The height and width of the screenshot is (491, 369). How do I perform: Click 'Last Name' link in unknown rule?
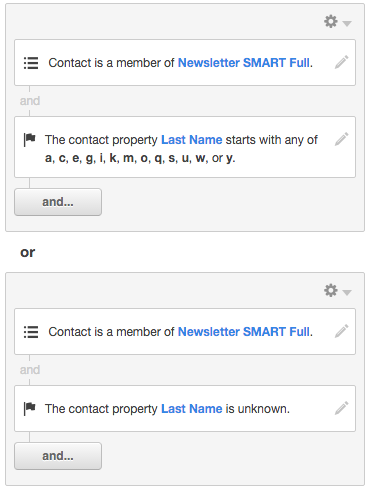click(192, 409)
